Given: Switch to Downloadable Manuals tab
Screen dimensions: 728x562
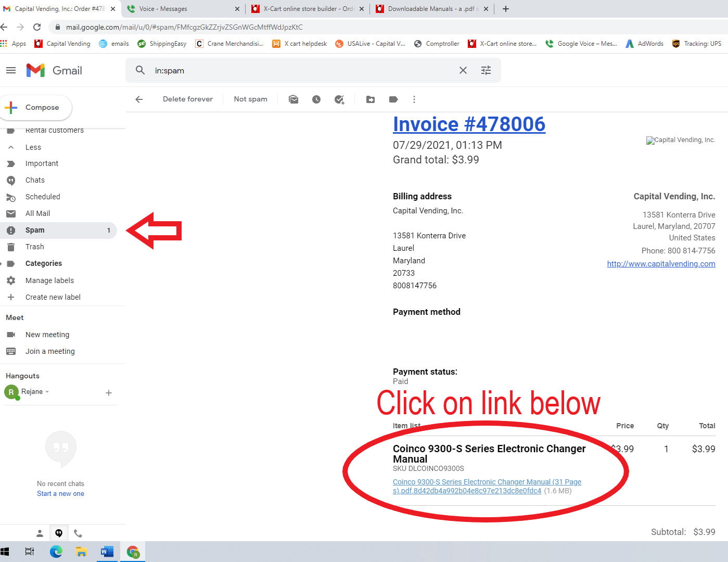Looking at the screenshot, I should [x=432, y=9].
